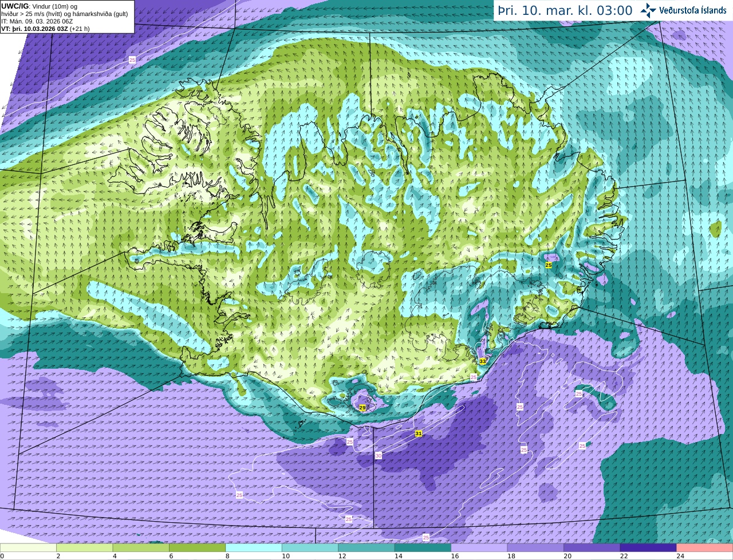
Task: Click the 'UWC/IG: Vindur (10m) og' title line
Action: [x=39, y=6]
